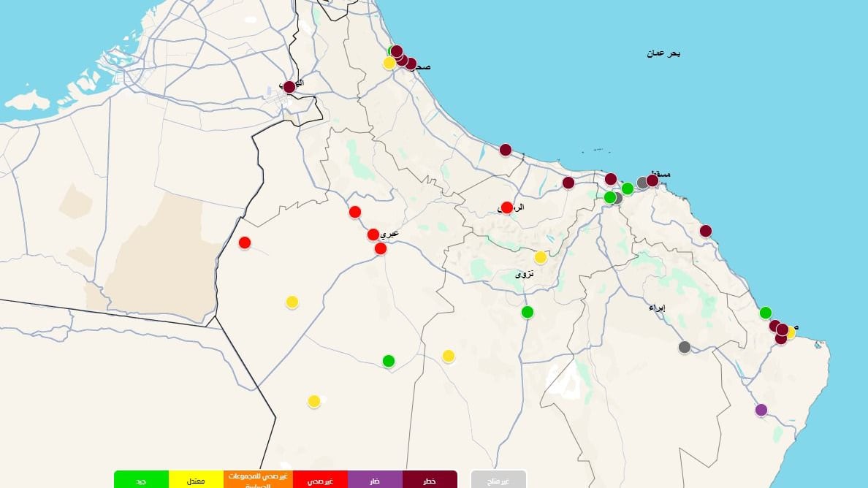Select the green جيد legend swatch
This screenshot has height=488, width=868.
(141, 480)
